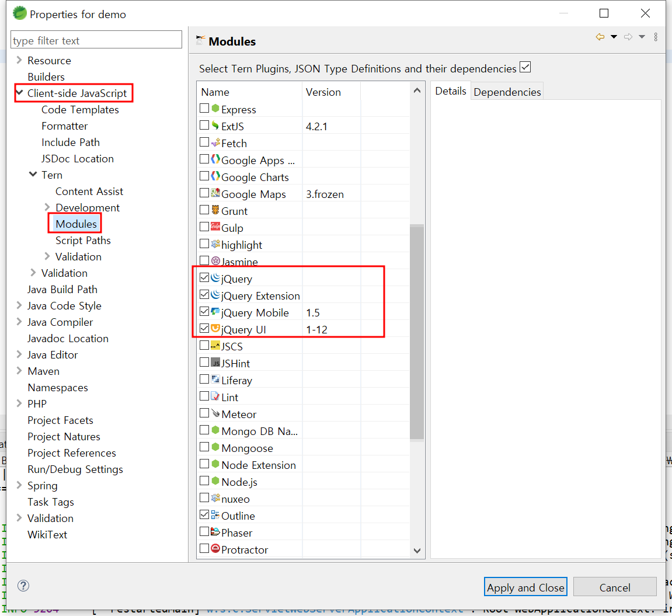Uncheck the jQuery module checkbox
This screenshot has width=672, height=616.
tap(204, 278)
